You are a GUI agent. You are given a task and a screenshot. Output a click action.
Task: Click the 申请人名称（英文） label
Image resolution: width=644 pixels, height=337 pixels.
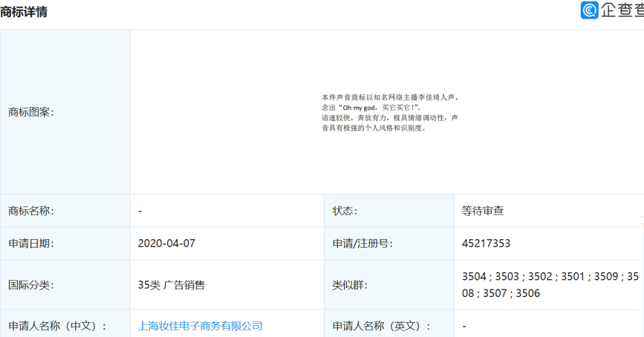(382, 326)
